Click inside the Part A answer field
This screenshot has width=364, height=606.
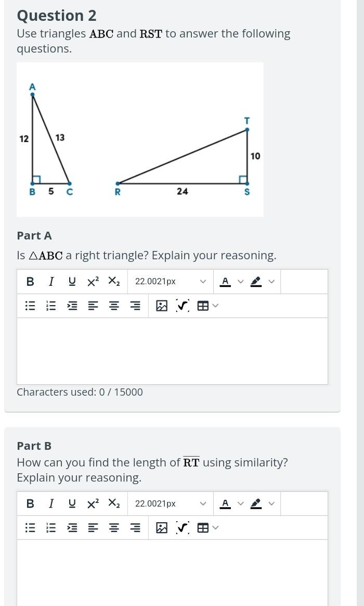click(173, 349)
